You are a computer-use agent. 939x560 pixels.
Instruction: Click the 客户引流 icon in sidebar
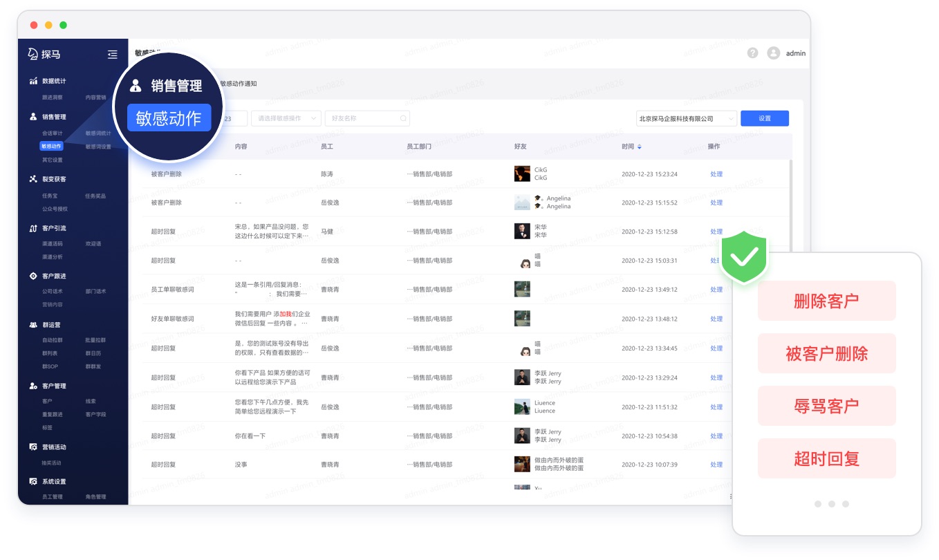coord(33,228)
